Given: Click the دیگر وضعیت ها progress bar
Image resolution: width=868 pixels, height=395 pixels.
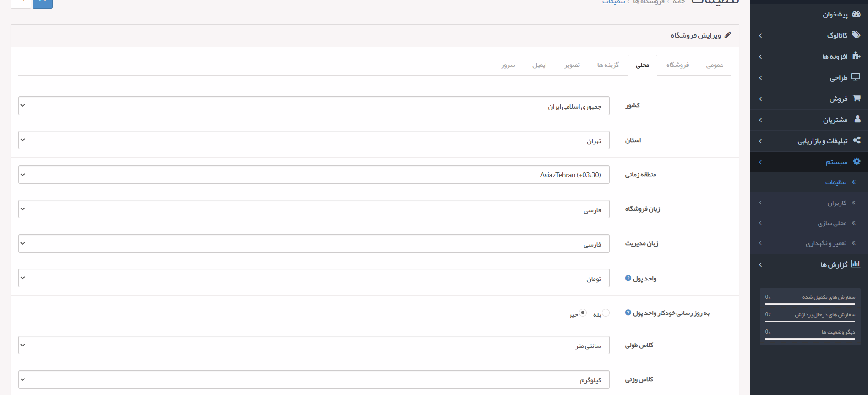Looking at the screenshot, I should pyautogui.click(x=810, y=339).
